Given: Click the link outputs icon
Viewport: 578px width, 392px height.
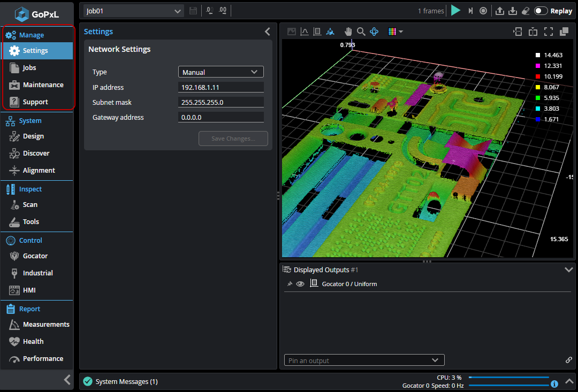Looking at the screenshot, I should tap(569, 360).
